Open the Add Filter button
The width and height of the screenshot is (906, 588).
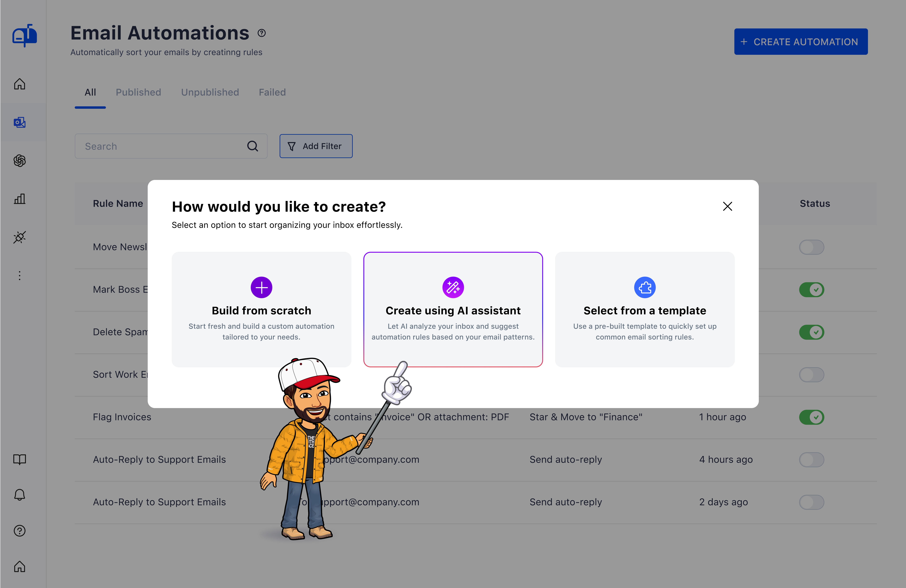point(316,146)
